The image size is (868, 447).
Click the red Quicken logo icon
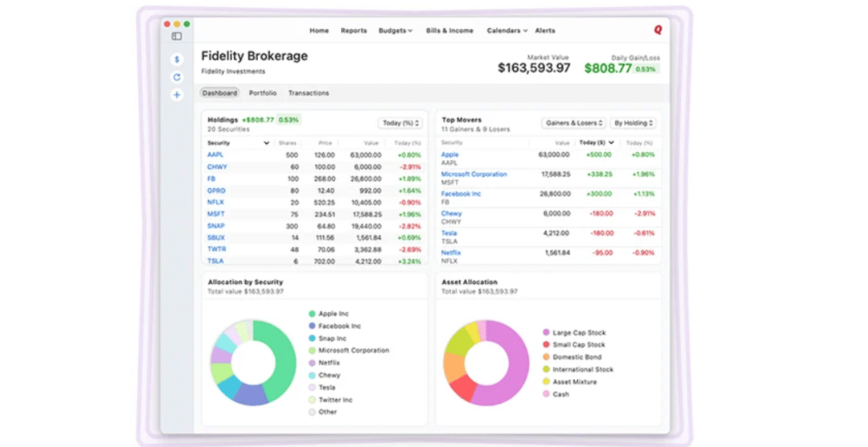(658, 30)
